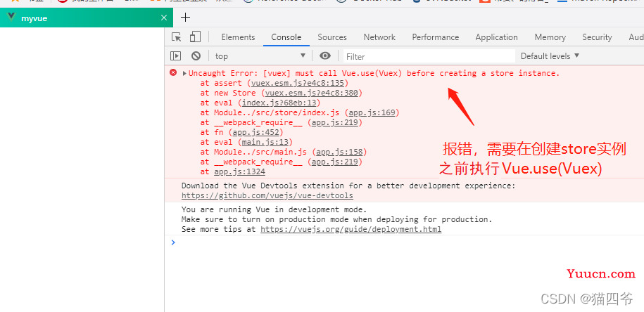This screenshot has width=644, height=312.
Task: Expand the Uncaught Error stack trace
Action: coord(184,73)
